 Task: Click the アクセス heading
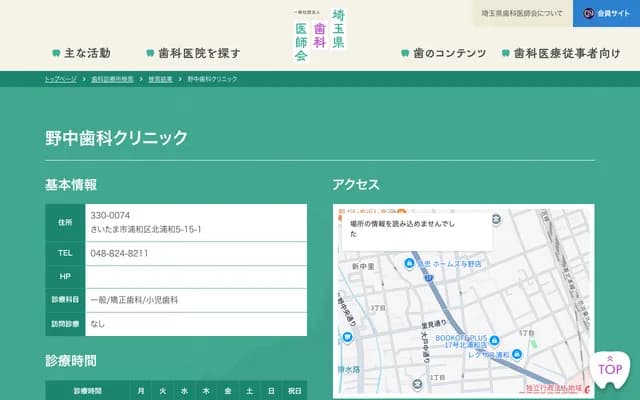point(356,185)
